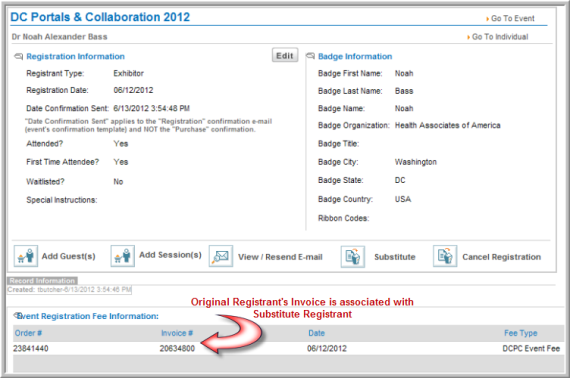This screenshot has width=570, height=378.
Task: Sort fee table by Order # column
Action: (x=28, y=333)
